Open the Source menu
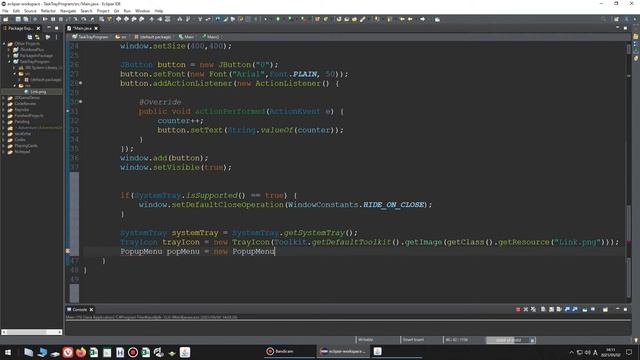Viewport: 640px width, 360px height. [x=30, y=11]
